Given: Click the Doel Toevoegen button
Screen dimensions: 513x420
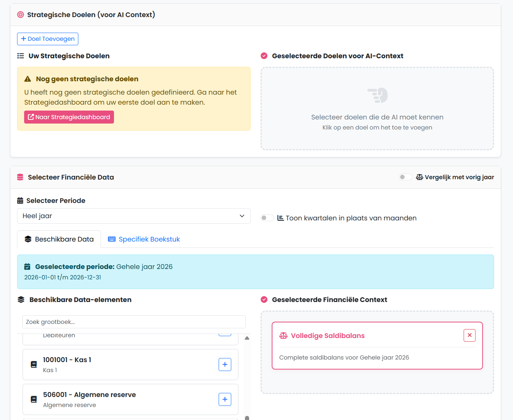Looking at the screenshot, I should (48, 39).
